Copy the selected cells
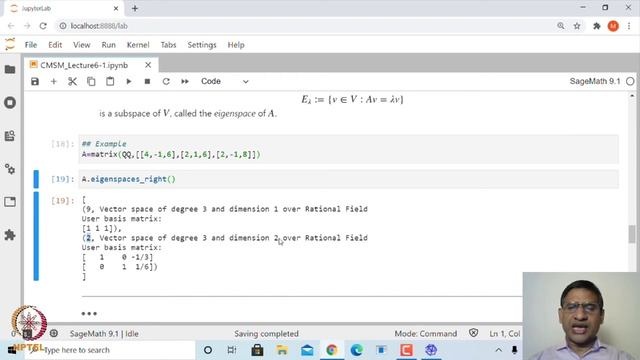640x360 pixels. click(x=91, y=82)
